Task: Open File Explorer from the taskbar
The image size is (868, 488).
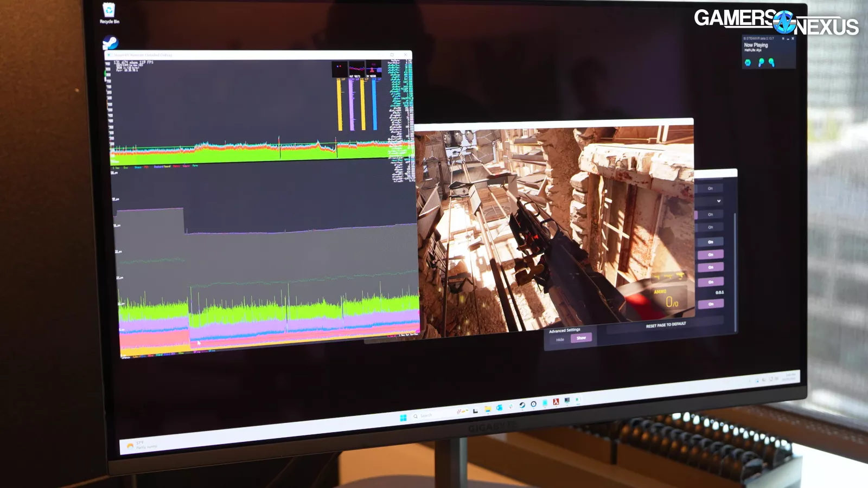Action: point(487,408)
